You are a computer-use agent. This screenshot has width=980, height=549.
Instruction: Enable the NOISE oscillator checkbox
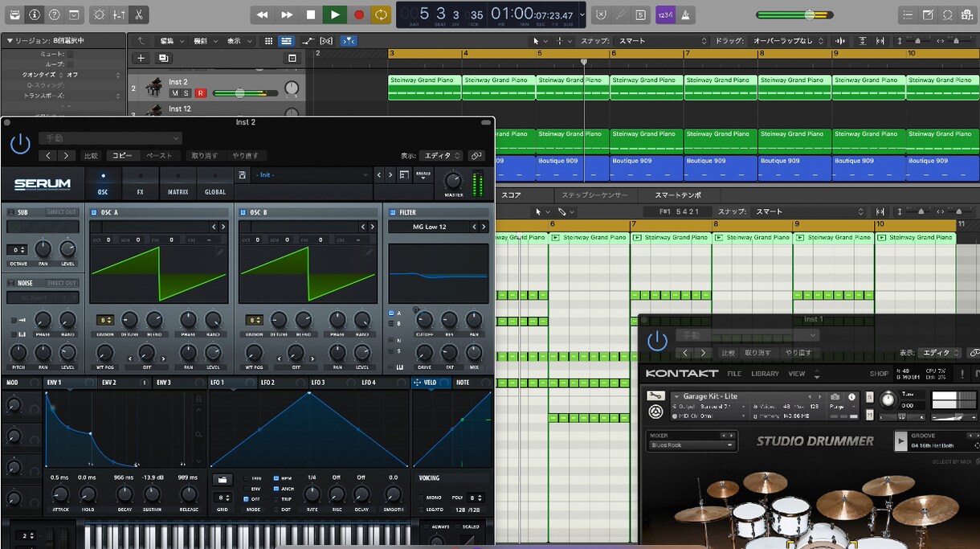click(10, 283)
